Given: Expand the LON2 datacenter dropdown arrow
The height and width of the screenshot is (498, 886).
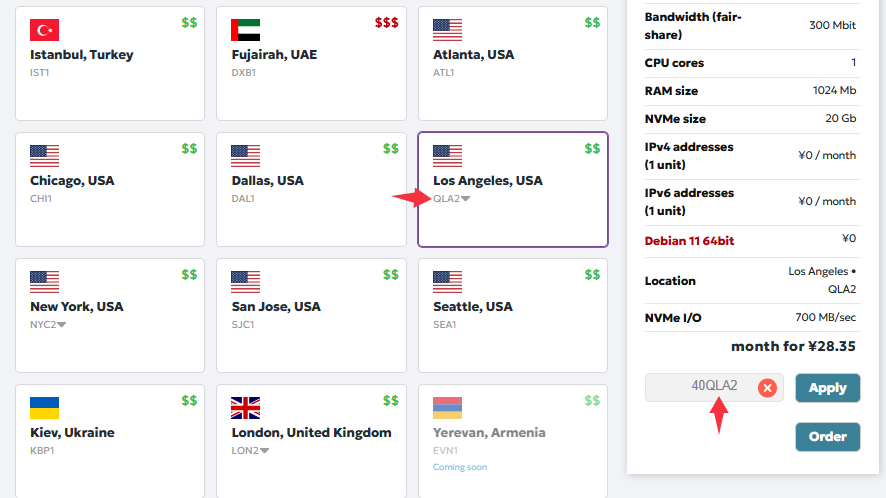Looking at the screenshot, I should coord(264,451).
